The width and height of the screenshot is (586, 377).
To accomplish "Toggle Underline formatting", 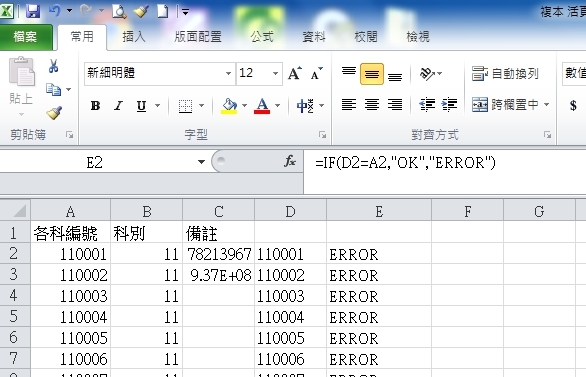I will click(x=141, y=106).
